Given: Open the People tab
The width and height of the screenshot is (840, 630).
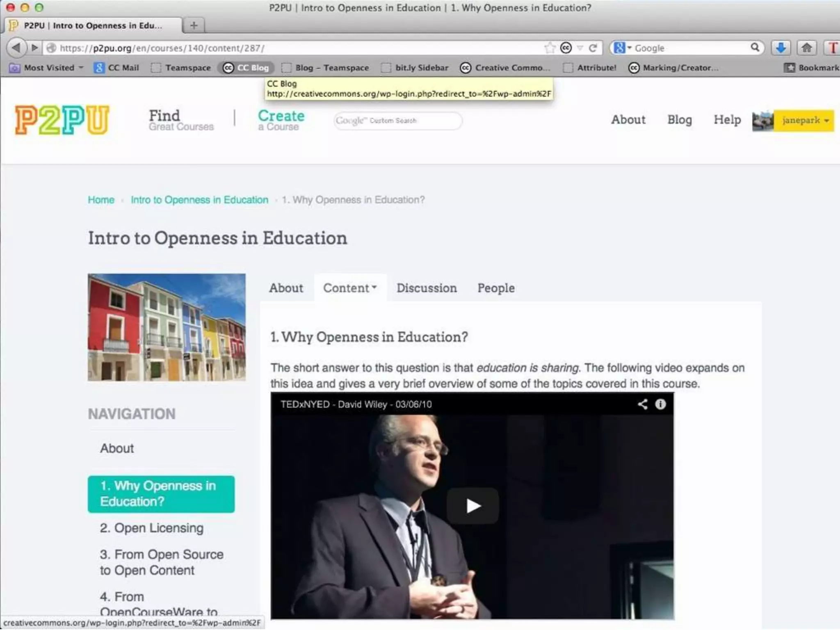Looking at the screenshot, I should click(x=496, y=288).
